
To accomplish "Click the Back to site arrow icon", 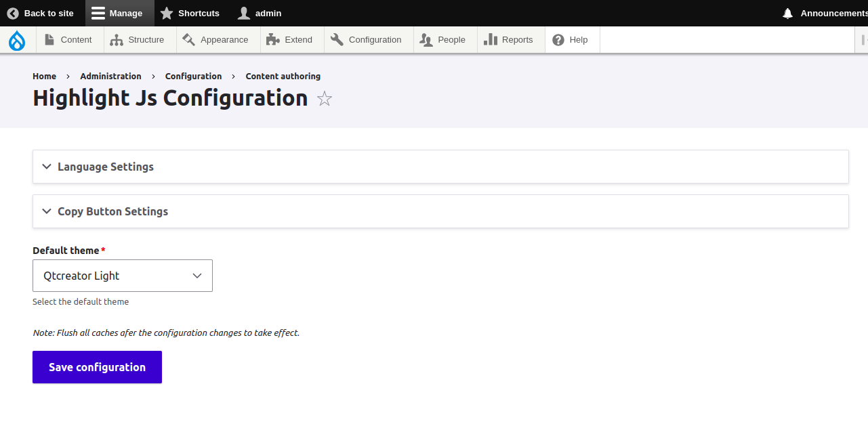I will 13,13.
